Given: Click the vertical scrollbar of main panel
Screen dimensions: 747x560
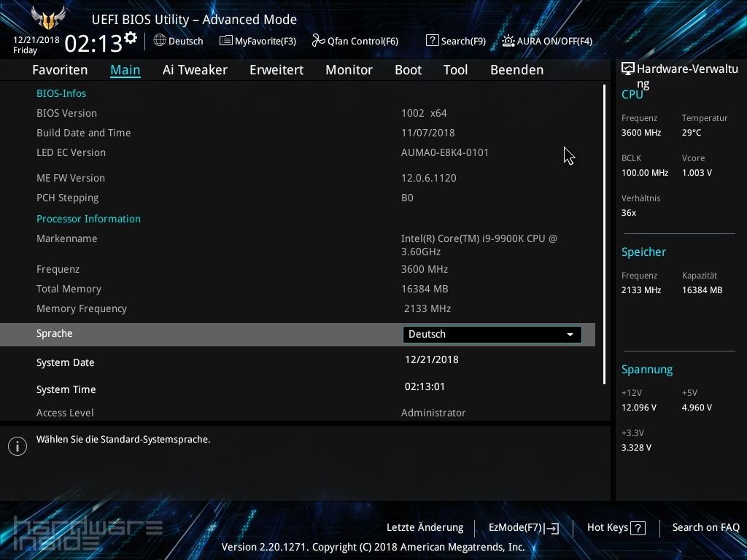Looking at the screenshot, I should pos(605,234).
